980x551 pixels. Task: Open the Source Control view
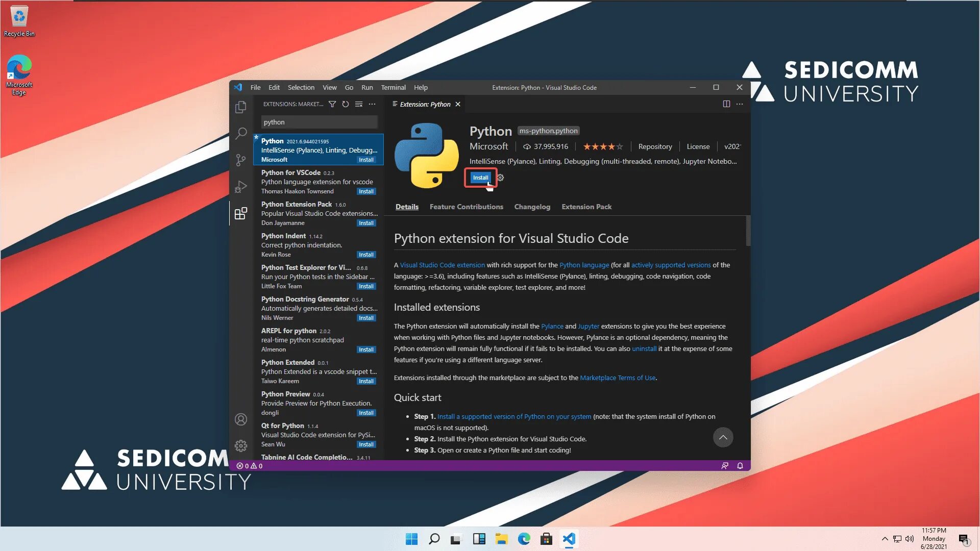(x=240, y=160)
